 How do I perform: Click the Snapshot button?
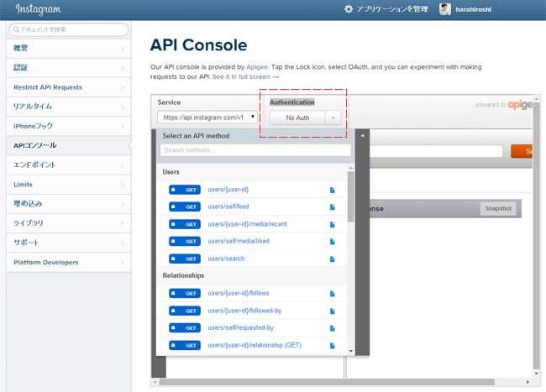coord(498,209)
